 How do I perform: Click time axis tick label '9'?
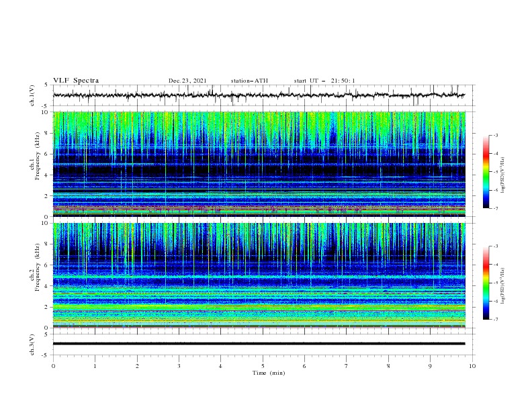[x=430, y=366]
